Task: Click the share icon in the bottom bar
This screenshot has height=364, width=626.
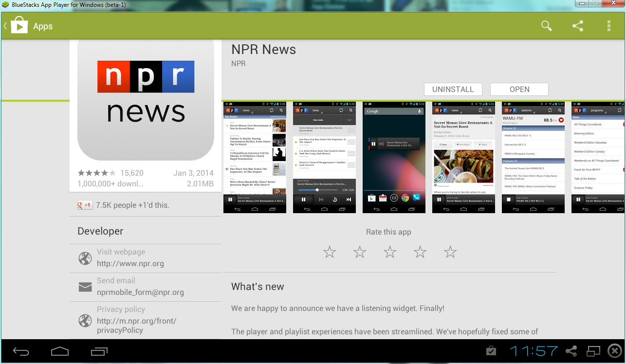Action: 571,351
